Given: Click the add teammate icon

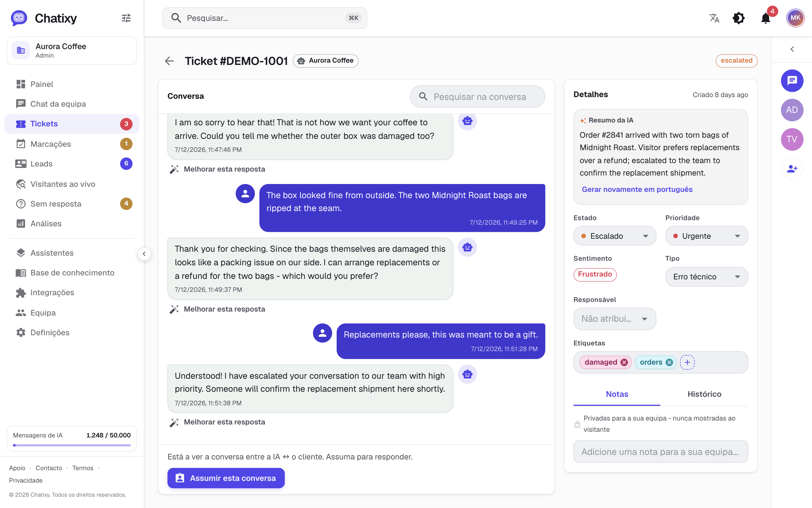Looking at the screenshot, I should [792, 169].
